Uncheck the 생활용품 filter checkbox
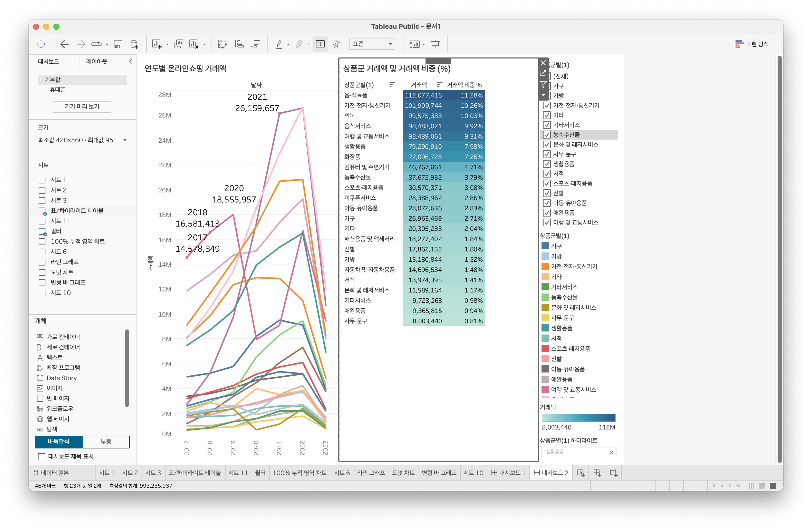 547,164
